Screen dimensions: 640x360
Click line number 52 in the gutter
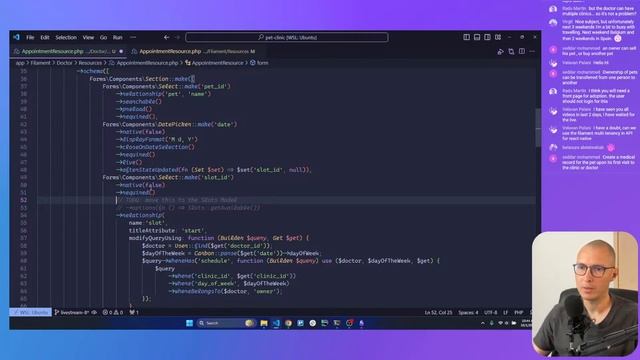click(24, 200)
